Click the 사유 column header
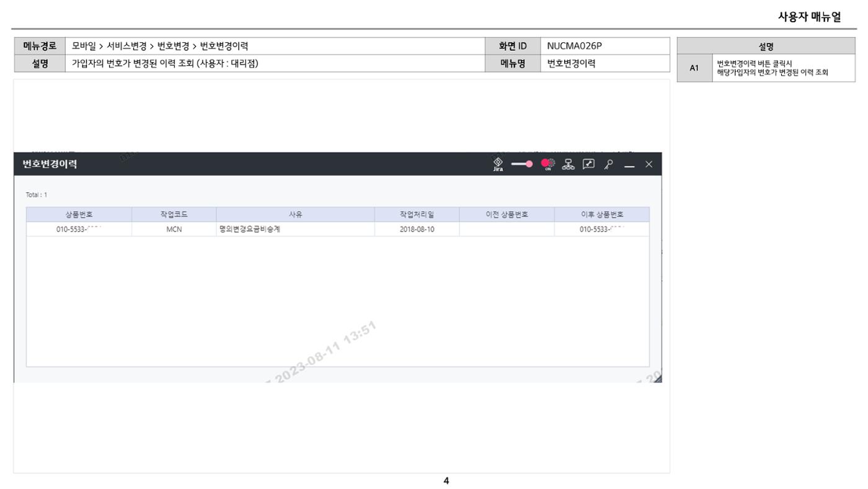This screenshot has width=868, height=489. (x=296, y=215)
